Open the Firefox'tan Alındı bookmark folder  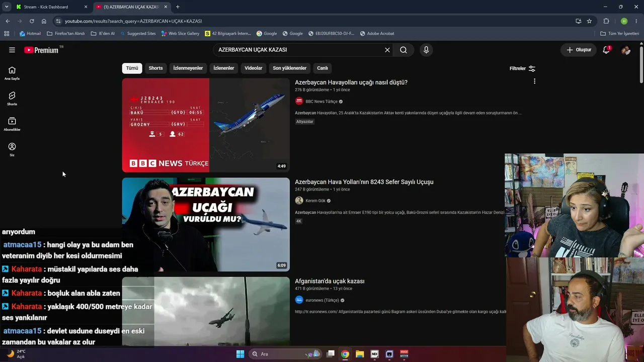pyautogui.click(x=65, y=34)
